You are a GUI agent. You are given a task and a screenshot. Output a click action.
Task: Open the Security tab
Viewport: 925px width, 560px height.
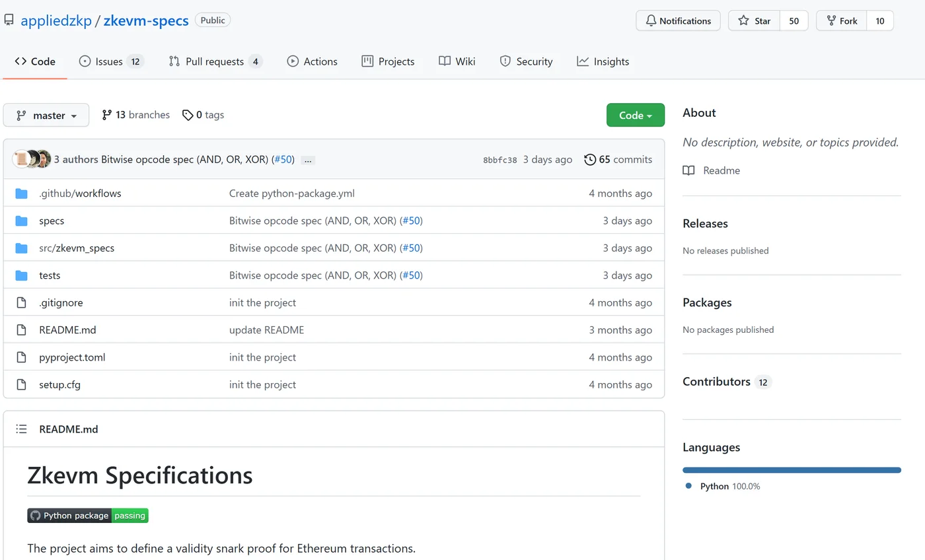pos(526,61)
